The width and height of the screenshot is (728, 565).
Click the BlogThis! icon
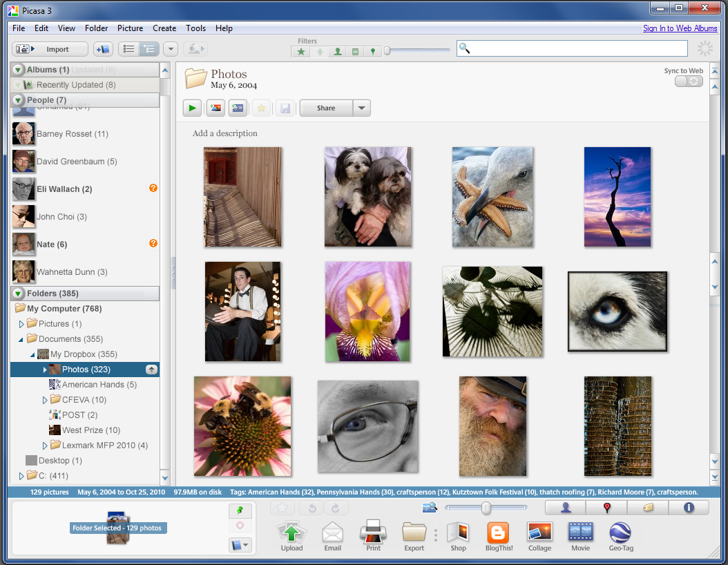498,533
